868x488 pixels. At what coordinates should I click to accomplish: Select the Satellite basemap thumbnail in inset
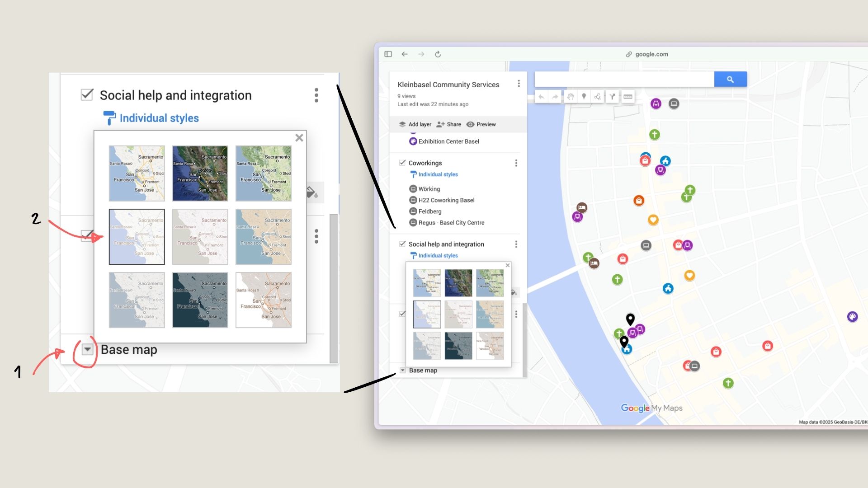pos(200,174)
